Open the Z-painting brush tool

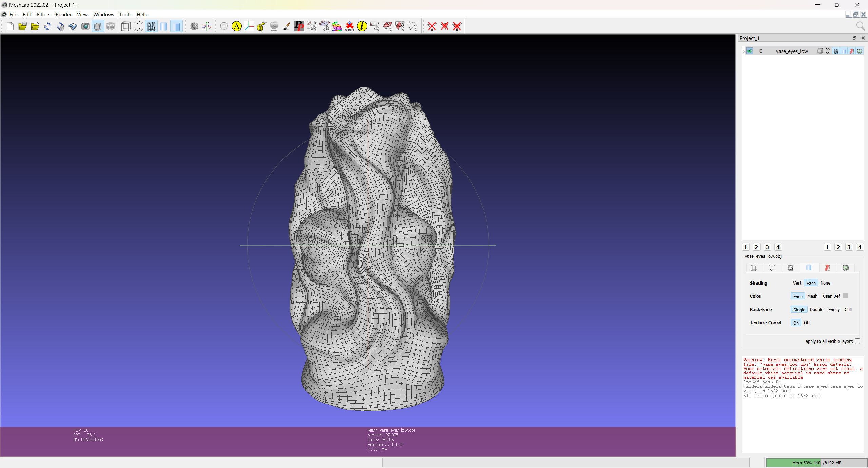(x=287, y=26)
